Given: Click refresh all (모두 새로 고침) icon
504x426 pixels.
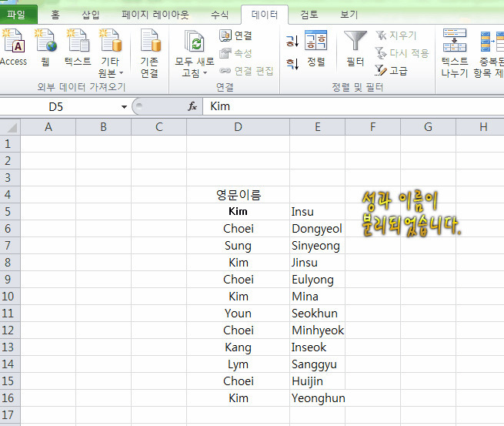Looking at the screenshot, I should click(195, 42).
